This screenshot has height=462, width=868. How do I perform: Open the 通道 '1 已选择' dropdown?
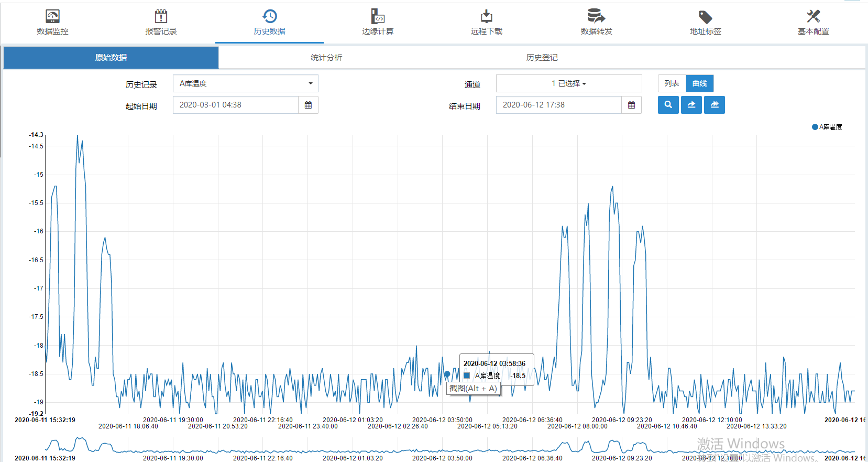tap(569, 83)
